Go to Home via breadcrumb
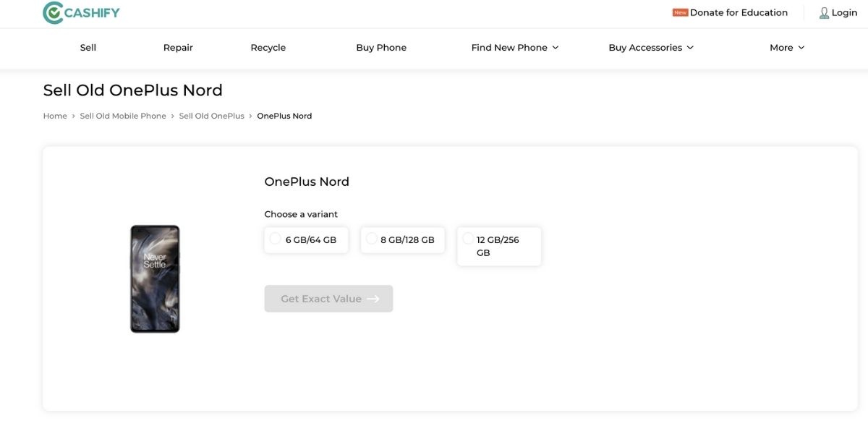This screenshot has width=868, height=434. (x=55, y=115)
